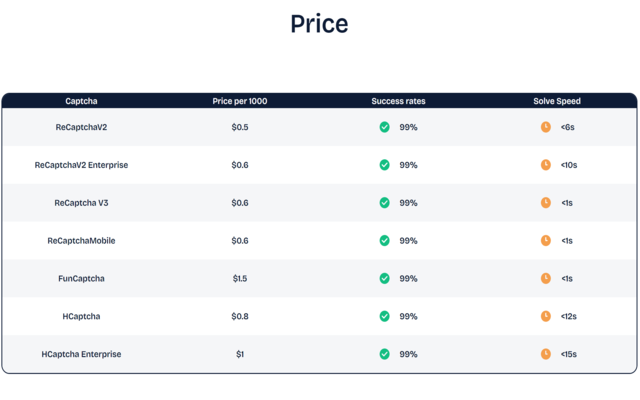Viewport: 640px width, 400px height.
Task: Click the orange clock icon beside <12s
Action: [x=546, y=316]
